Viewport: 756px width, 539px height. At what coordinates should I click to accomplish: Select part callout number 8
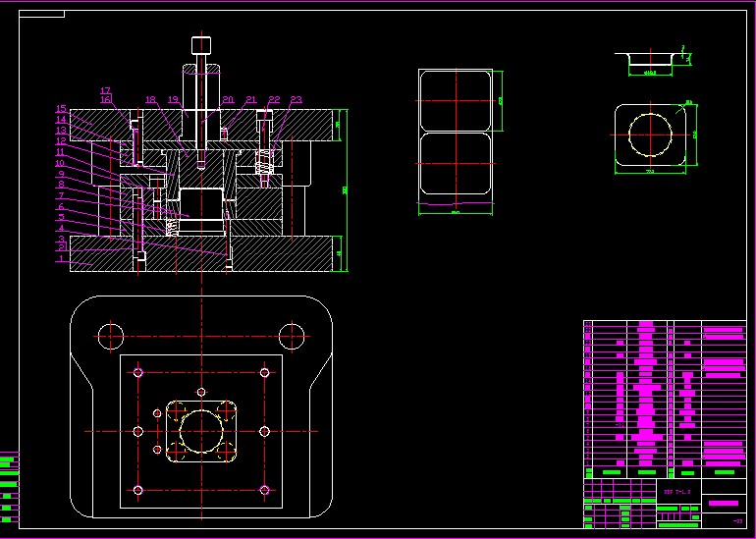point(61,185)
